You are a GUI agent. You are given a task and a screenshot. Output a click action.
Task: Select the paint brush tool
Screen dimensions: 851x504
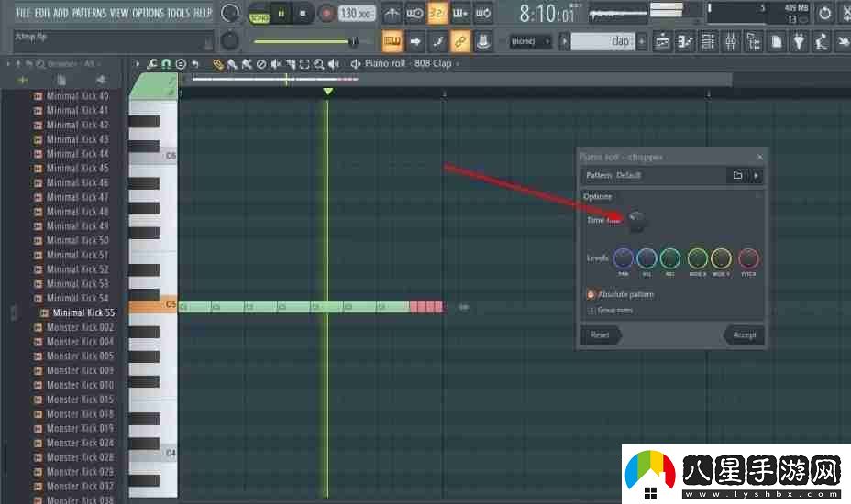232,64
